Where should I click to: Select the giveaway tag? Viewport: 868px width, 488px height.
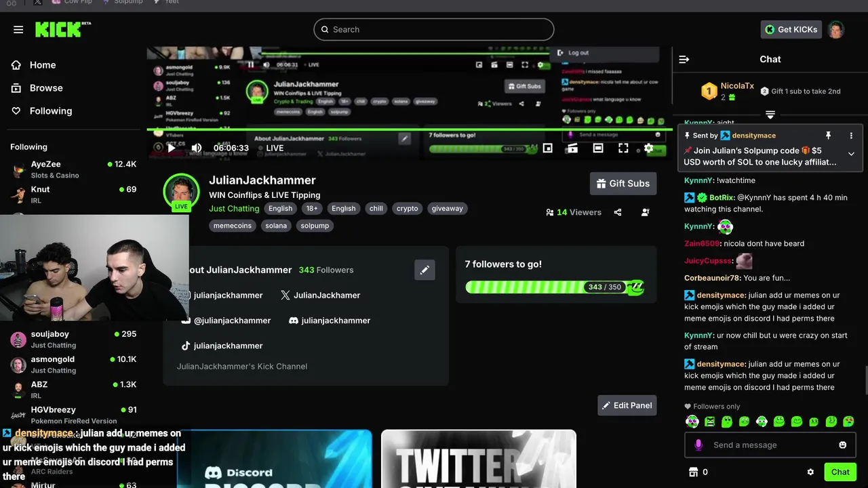coord(448,209)
